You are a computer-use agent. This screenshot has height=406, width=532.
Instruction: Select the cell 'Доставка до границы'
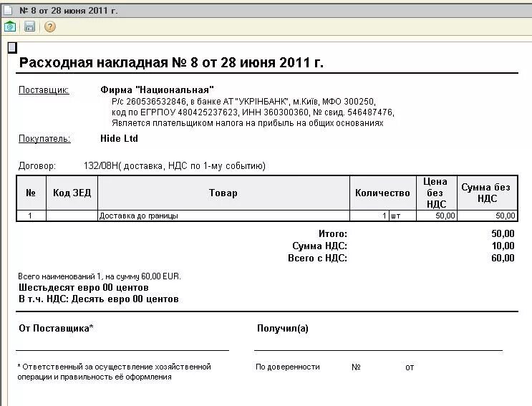click(x=223, y=216)
